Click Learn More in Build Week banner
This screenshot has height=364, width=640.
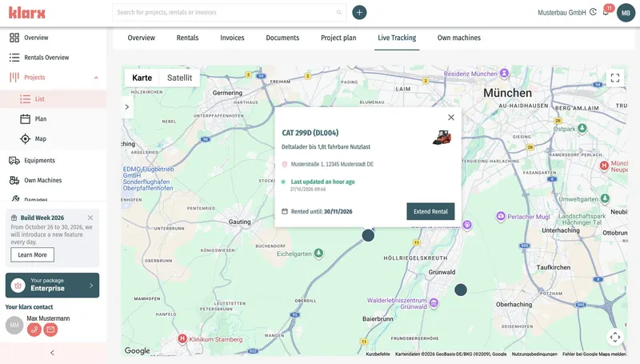click(x=32, y=254)
